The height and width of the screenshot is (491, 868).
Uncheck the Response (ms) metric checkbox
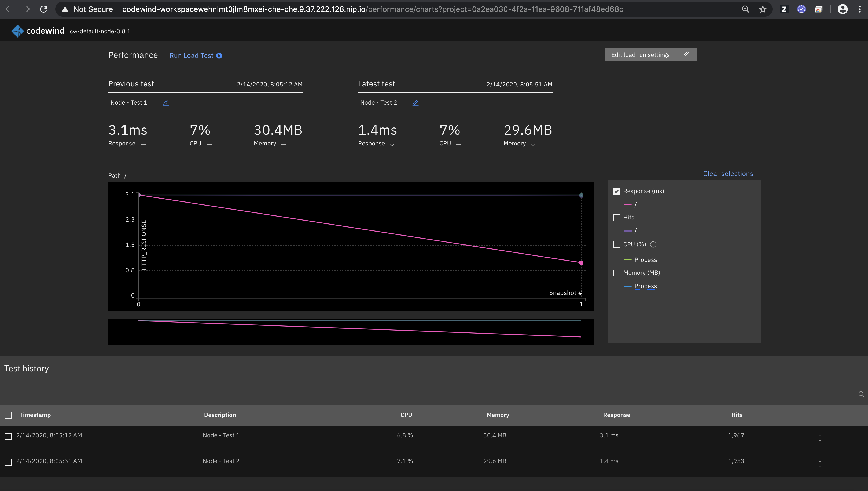pyautogui.click(x=617, y=191)
